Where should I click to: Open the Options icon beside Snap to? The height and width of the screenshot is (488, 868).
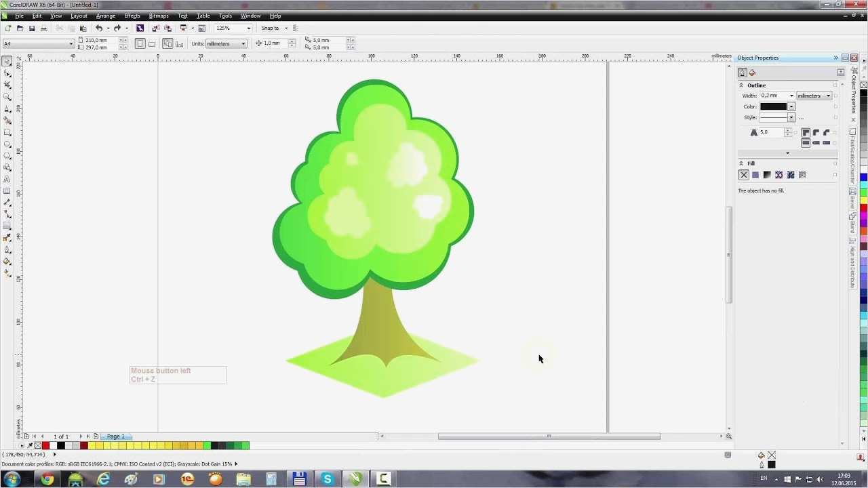point(296,28)
